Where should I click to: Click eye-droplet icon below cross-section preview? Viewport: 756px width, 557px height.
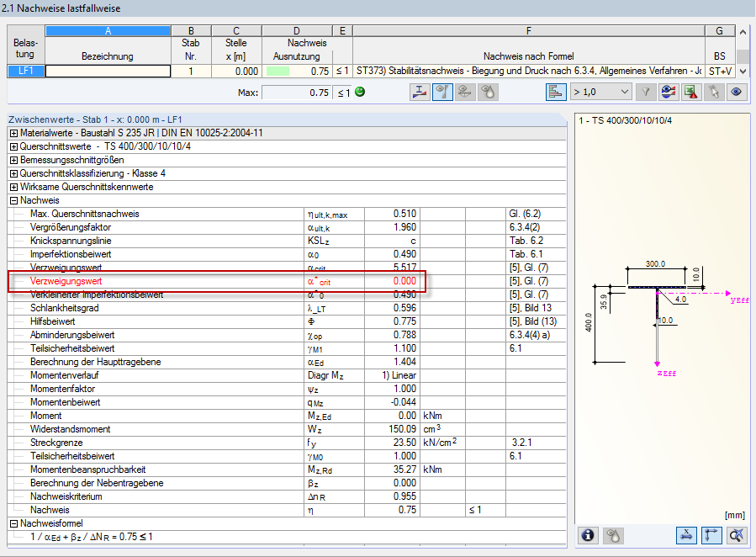tap(613, 535)
